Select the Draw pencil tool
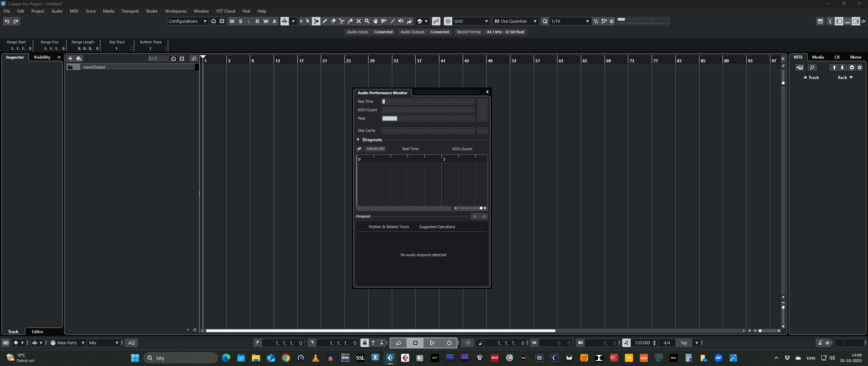 (x=325, y=21)
